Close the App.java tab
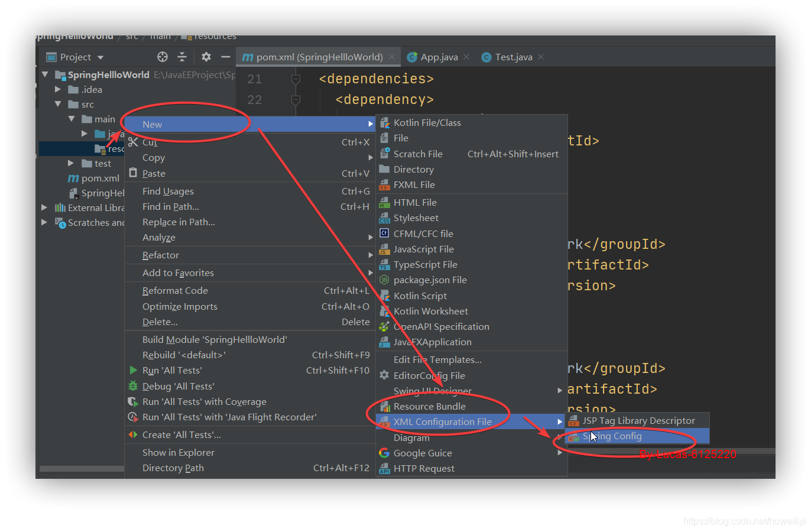This screenshot has width=811, height=532. click(466, 57)
